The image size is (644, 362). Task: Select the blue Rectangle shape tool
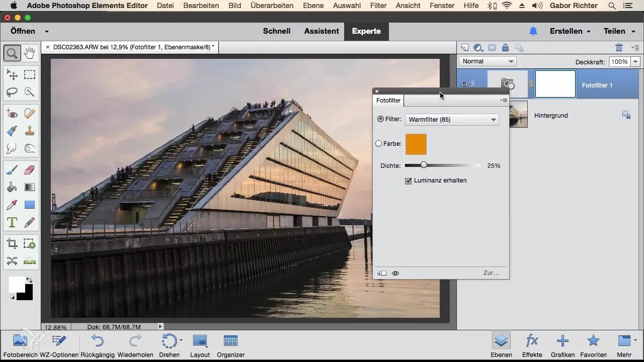(x=29, y=205)
